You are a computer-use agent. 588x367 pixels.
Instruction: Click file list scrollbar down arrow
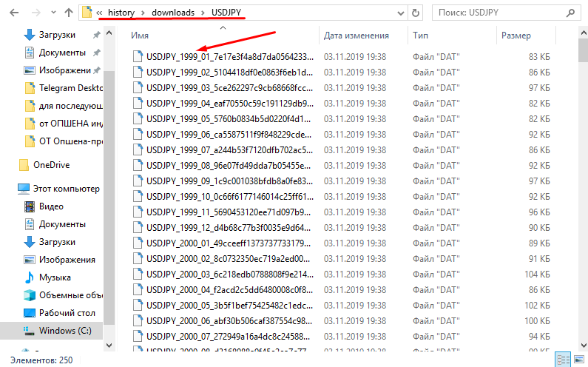click(584, 346)
